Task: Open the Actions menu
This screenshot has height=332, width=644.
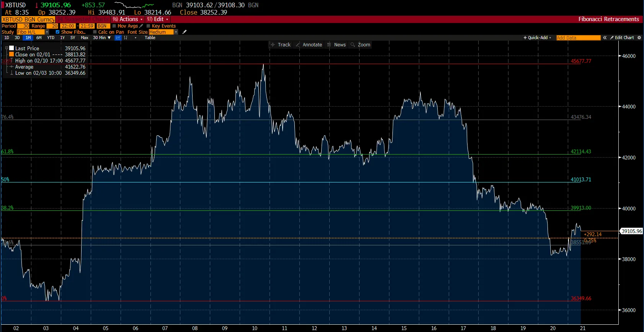Action: point(127,19)
